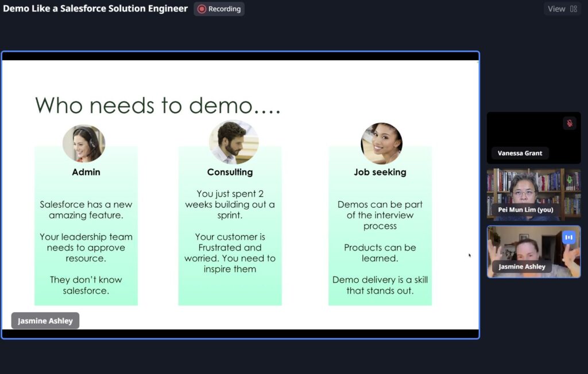Click the Vanessa Grant name label
The height and width of the screenshot is (374, 588).
click(x=520, y=153)
